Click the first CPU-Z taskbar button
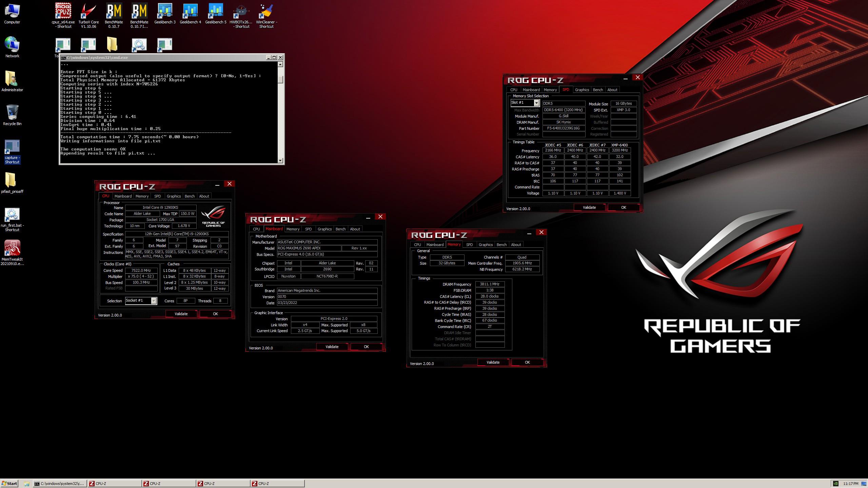The image size is (868, 488). (x=115, y=484)
